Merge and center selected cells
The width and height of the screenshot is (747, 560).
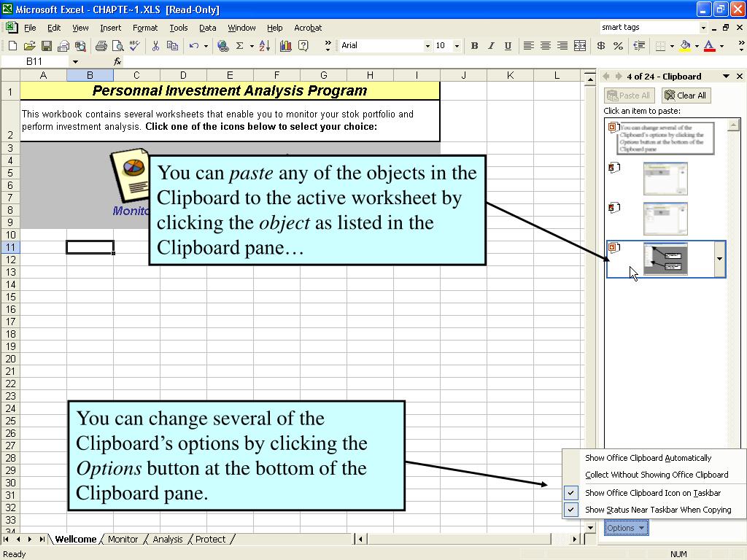pyautogui.click(x=580, y=46)
